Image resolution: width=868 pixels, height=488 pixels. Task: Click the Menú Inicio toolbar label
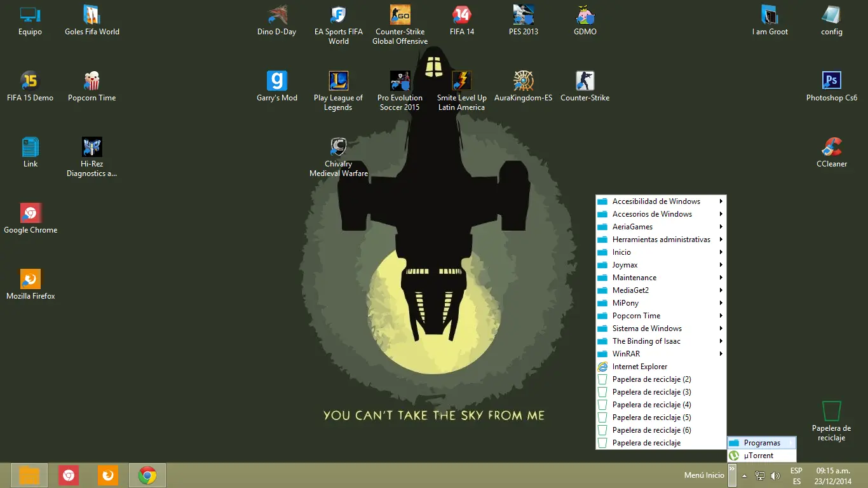(704, 475)
